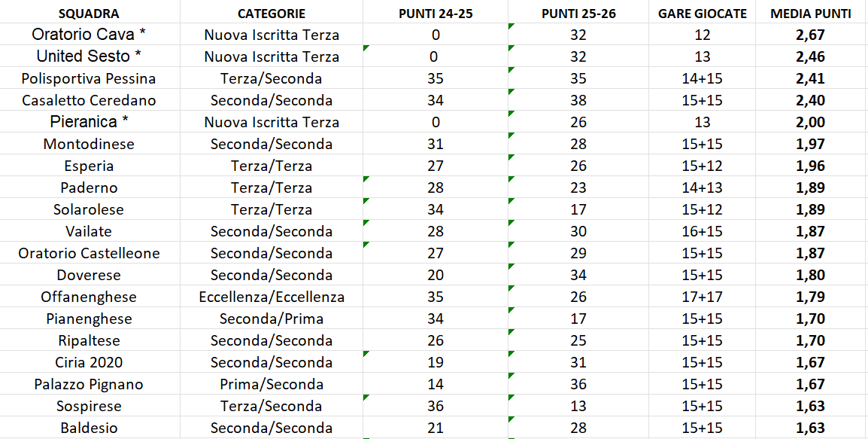Click the Casaletto Ceredano team cell
Image resolution: width=868 pixels, height=439 pixels.
pos(89,100)
